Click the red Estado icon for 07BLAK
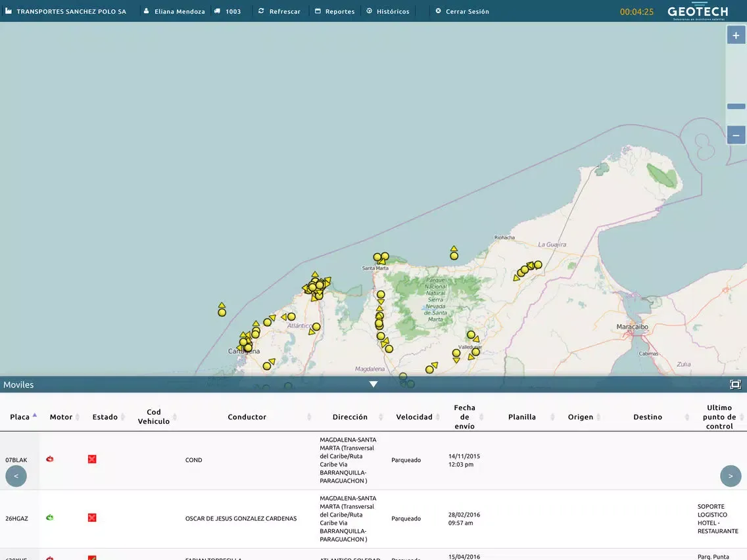The height and width of the screenshot is (560, 747). pos(92,459)
